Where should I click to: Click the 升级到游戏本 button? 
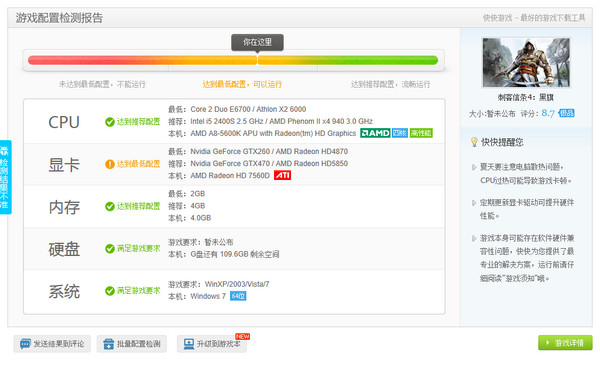pos(212,344)
